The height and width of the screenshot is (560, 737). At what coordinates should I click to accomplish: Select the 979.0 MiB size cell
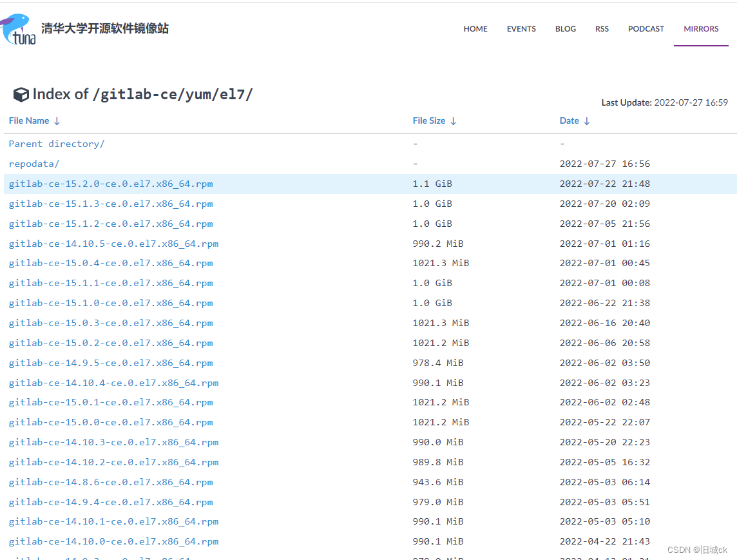click(438, 502)
